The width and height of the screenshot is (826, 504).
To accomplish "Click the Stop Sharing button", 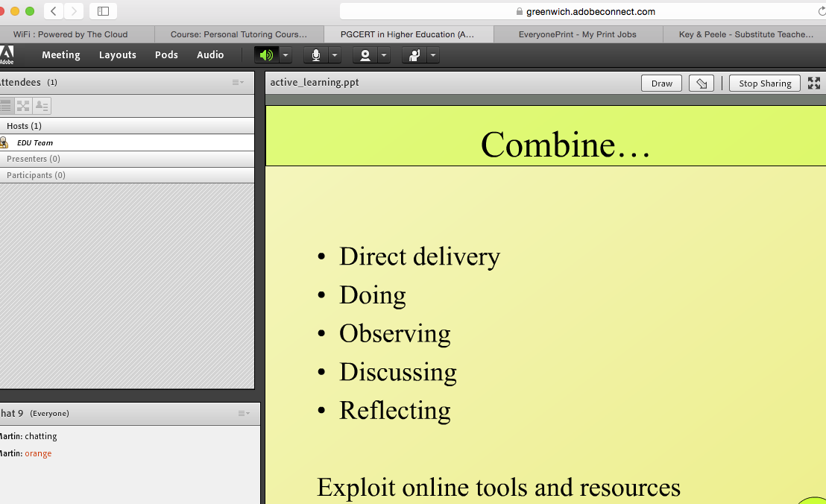I will click(765, 84).
